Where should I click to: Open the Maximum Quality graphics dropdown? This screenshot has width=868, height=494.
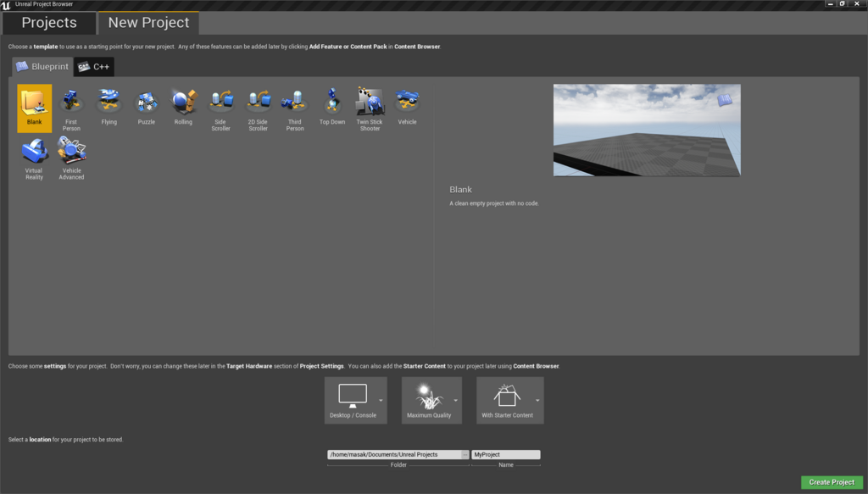tap(431, 401)
